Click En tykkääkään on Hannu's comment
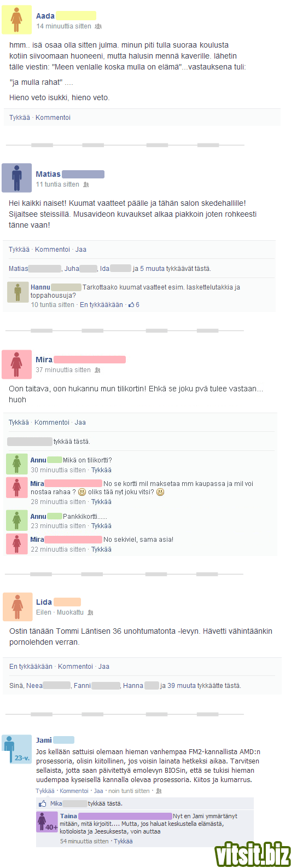The width and height of the screenshot is (291, 868). [102, 305]
